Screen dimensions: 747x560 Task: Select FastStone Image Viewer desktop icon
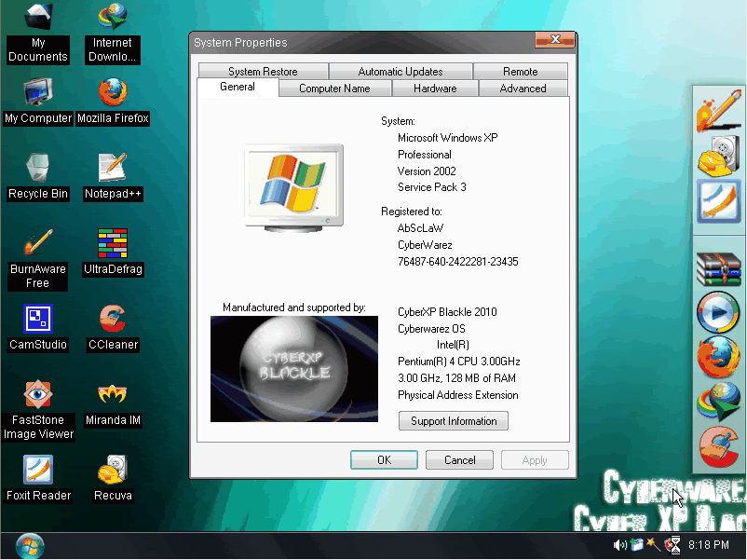[x=38, y=410]
